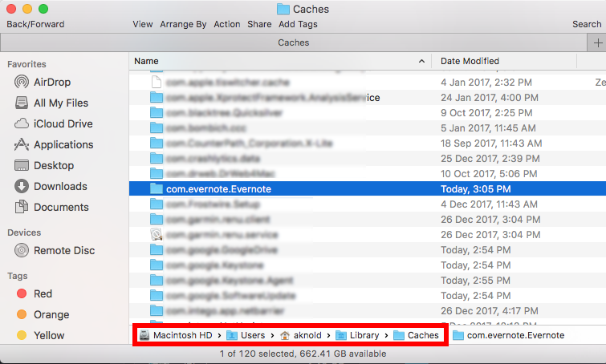Click Caches folder icon in title bar
The image size is (606, 364).
point(283,9)
